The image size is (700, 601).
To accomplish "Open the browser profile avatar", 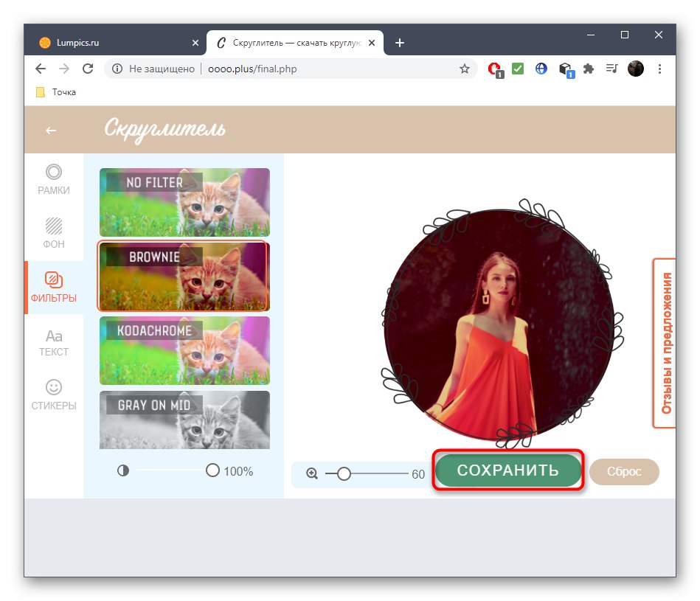I will click(x=636, y=69).
